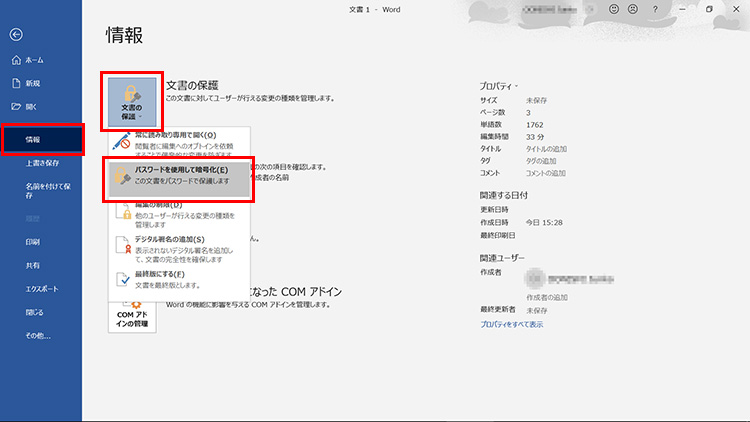Viewport: 750px width, 422px height.
Task: Click the 開く open folder icon
Action: click(15, 106)
